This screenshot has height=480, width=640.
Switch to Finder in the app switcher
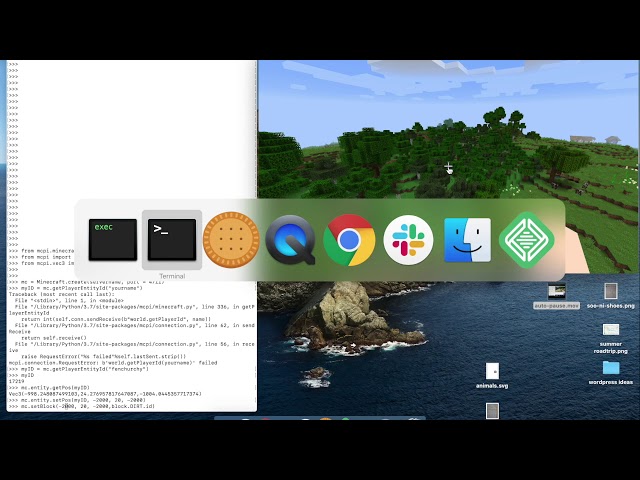coord(467,240)
